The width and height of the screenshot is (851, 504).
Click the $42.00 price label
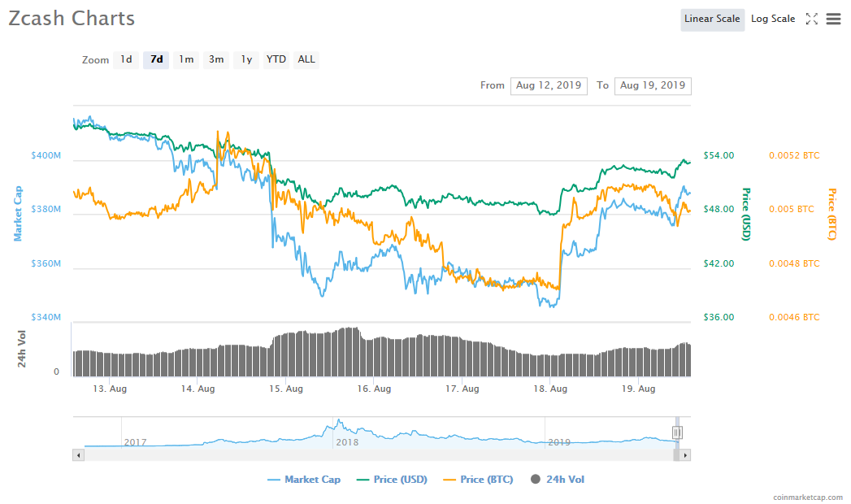pyautogui.click(x=719, y=263)
